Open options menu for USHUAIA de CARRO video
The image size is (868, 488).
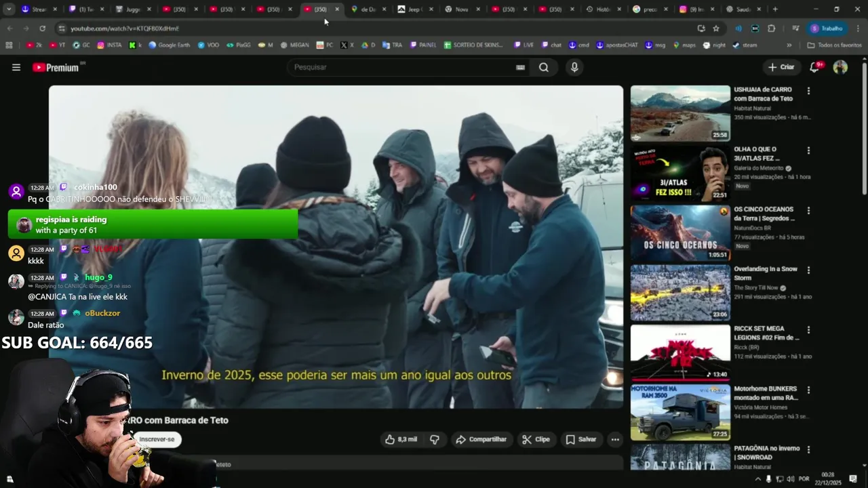[x=808, y=90]
